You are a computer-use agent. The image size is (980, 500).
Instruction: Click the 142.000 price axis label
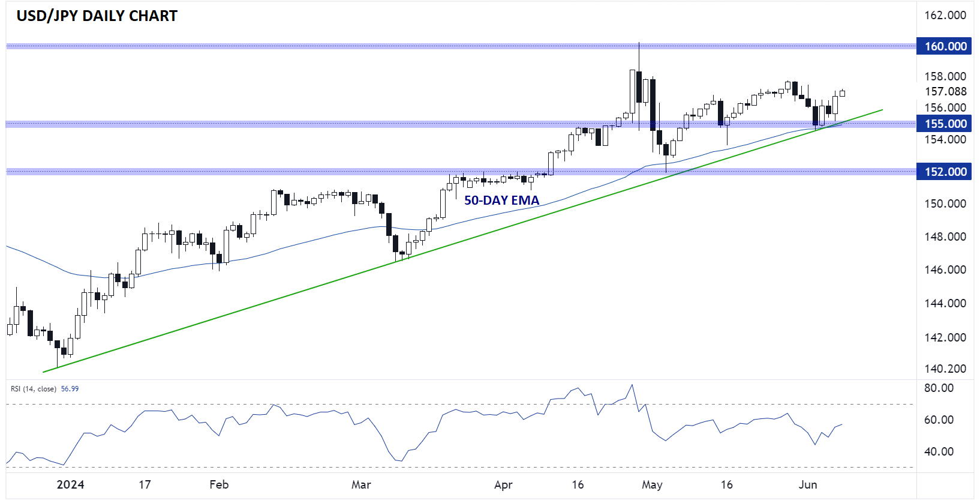click(945, 337)
